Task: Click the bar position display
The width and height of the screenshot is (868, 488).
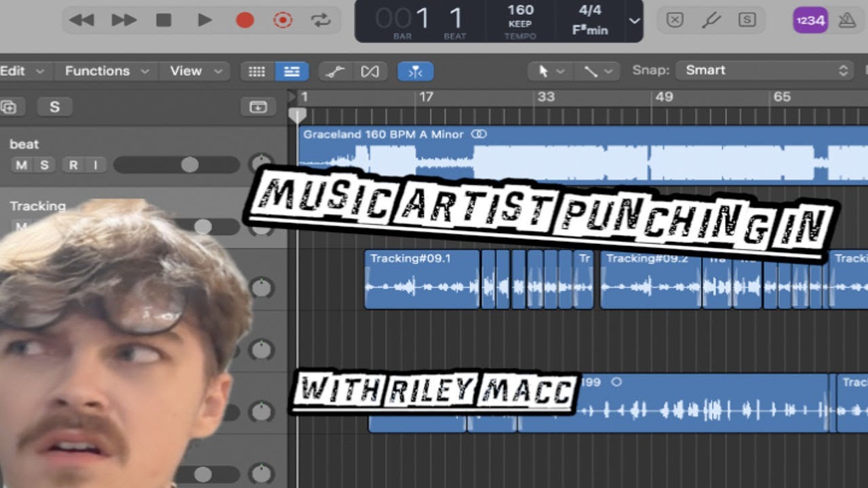Action: (x=403, y=21)
